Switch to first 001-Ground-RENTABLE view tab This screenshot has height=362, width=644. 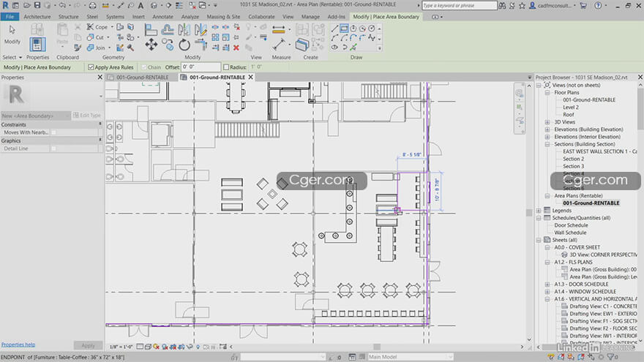coord(142,78)
